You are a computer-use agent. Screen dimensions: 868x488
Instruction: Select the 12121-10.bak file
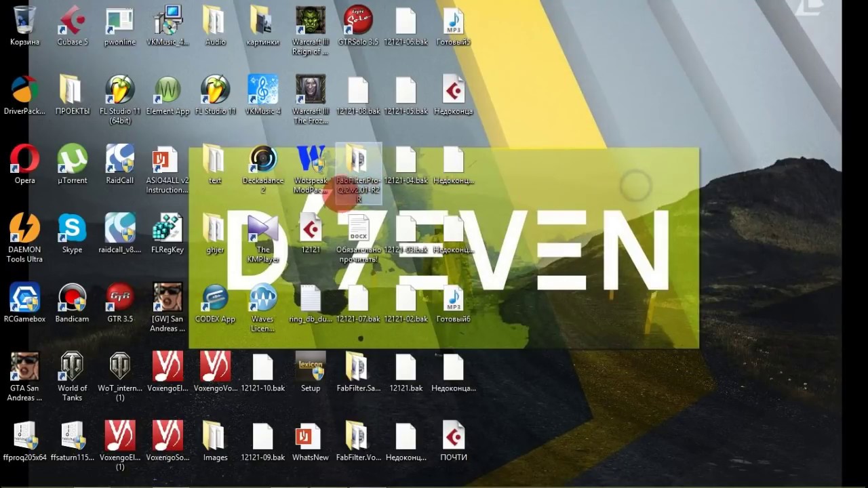[262, 371]
